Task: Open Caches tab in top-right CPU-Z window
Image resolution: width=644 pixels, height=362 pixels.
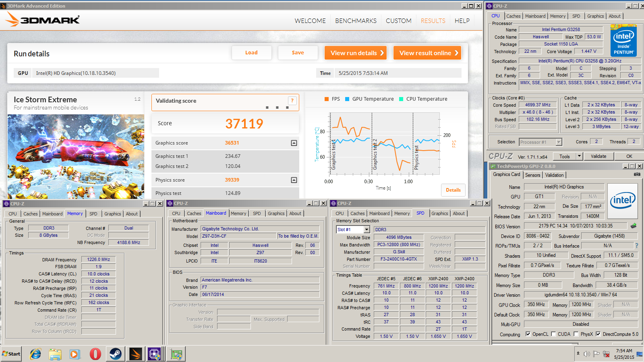Action: (513, 16)
